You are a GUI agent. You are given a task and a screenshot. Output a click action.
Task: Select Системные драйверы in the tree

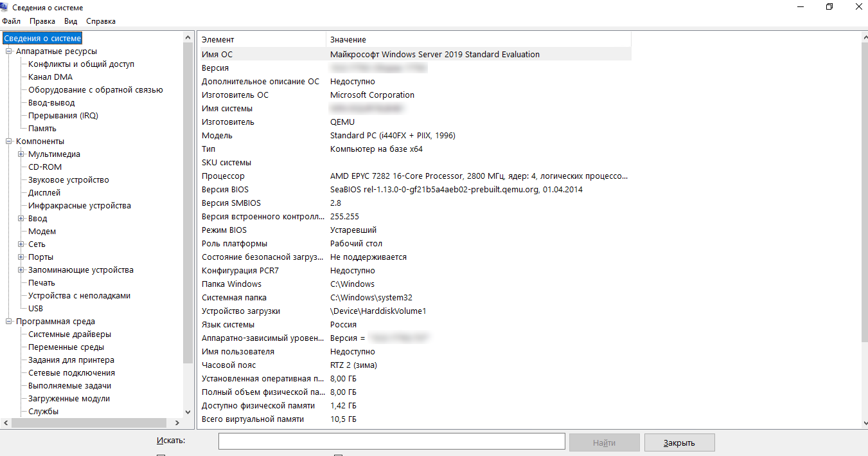pos(69,334)
